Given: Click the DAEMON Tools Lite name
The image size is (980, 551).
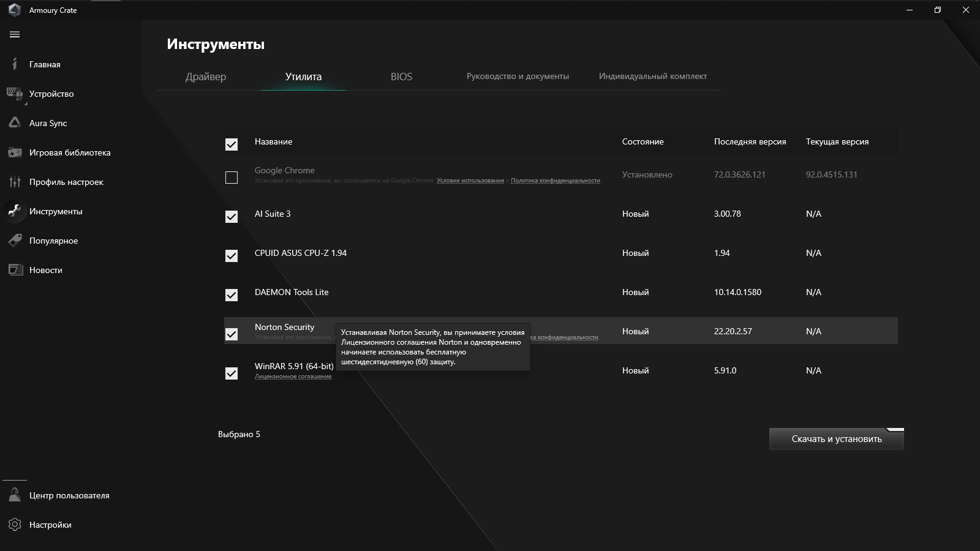Looking at the screenshot, I should point(292,292).
